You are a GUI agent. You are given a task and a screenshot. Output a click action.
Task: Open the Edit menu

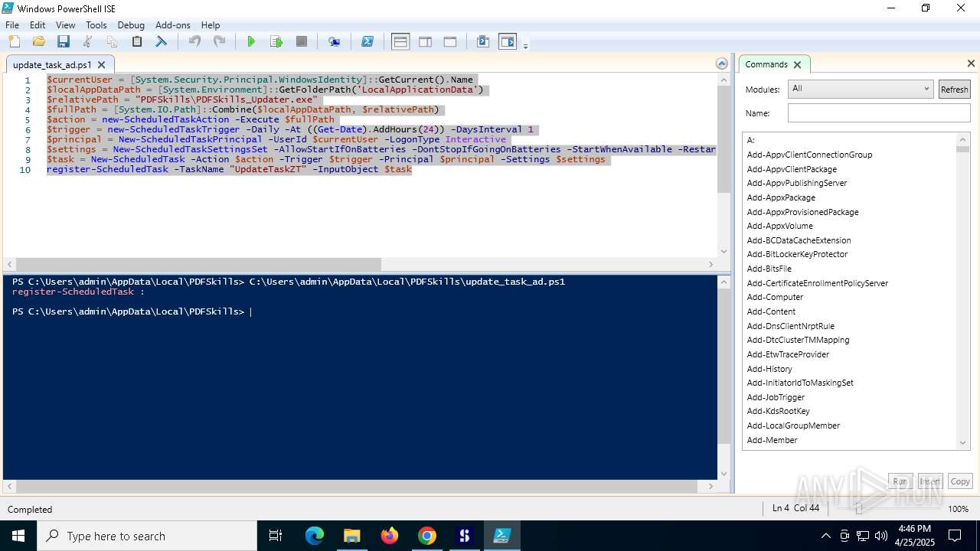click(x=38, y=25)
